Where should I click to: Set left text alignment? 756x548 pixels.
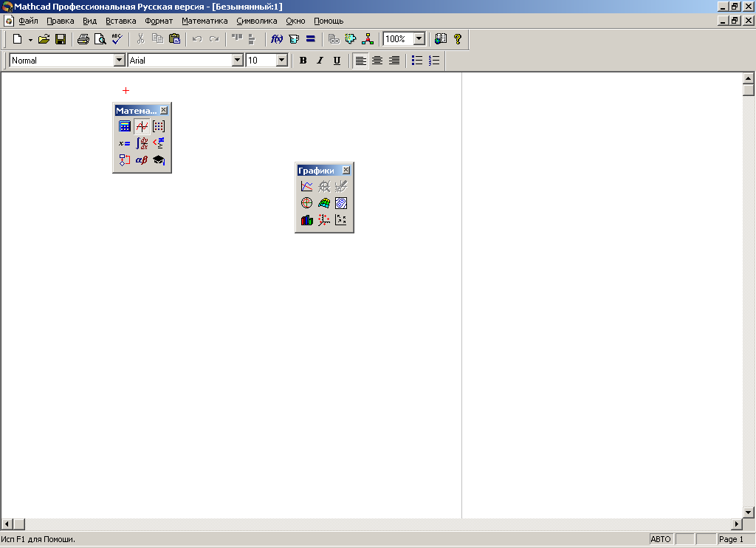[360, 61]
